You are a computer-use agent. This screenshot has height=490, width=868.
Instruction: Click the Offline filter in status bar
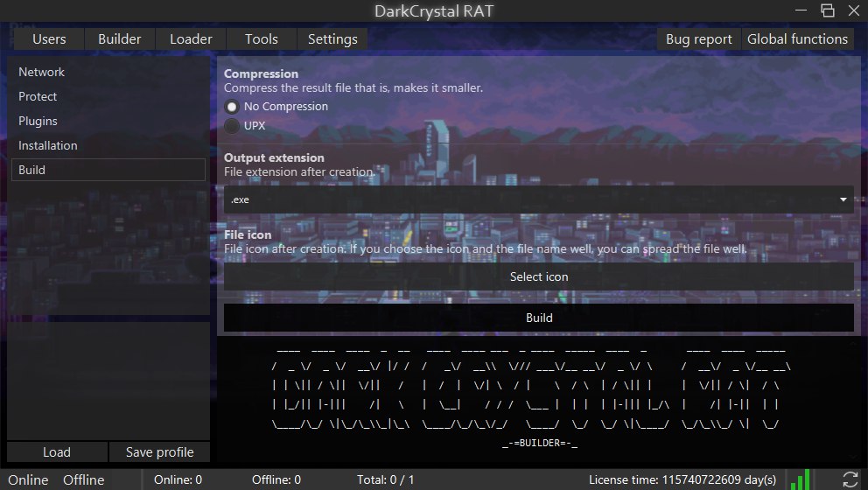84,479
